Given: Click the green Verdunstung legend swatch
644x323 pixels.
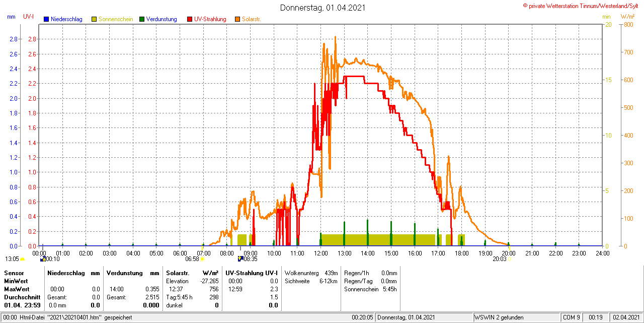Looking at the screenshot, I should pyautogui.click(x=142, y=19).
